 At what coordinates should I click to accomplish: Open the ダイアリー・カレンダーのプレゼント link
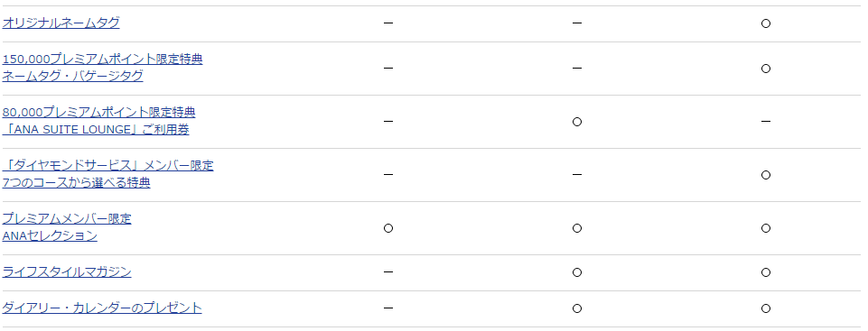coord(102,308)
